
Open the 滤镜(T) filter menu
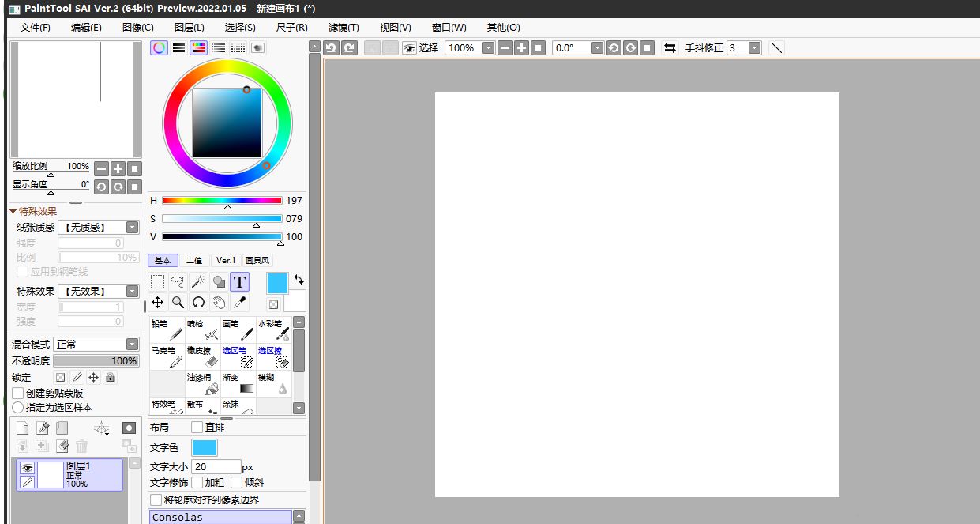343,28
